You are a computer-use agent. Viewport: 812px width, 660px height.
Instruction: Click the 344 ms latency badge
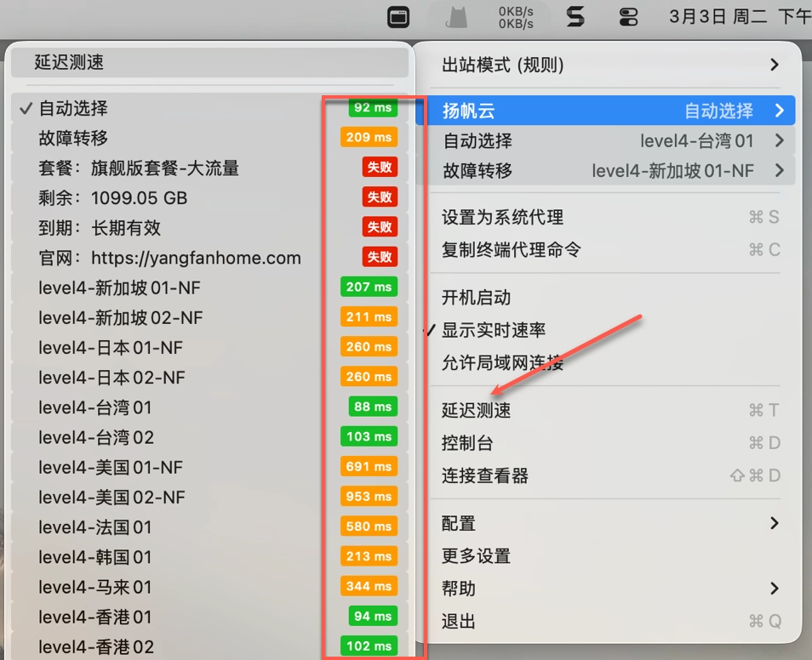pos(369,587)
